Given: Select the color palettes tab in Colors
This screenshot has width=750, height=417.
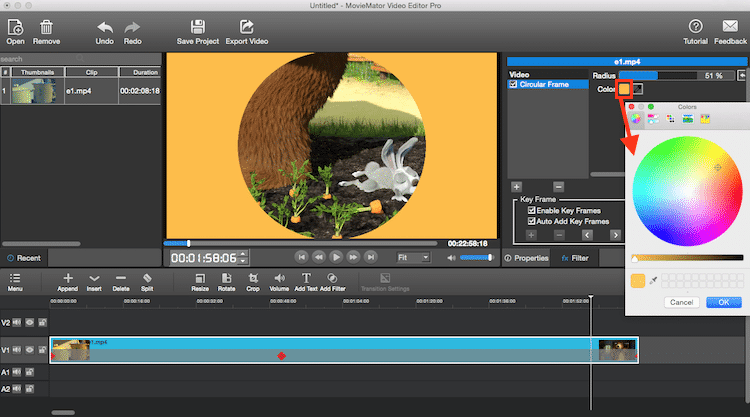Looking at the screenshot, I should coord(671,119).
